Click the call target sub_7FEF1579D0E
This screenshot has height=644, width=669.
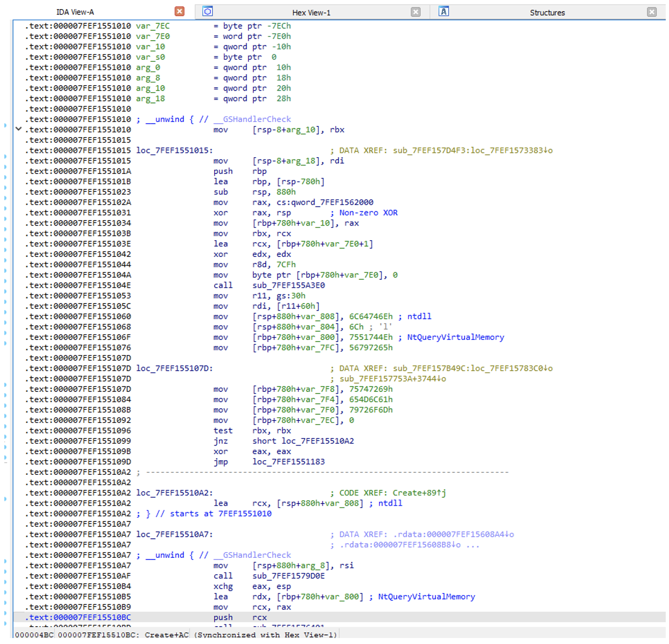coord(288,576)
